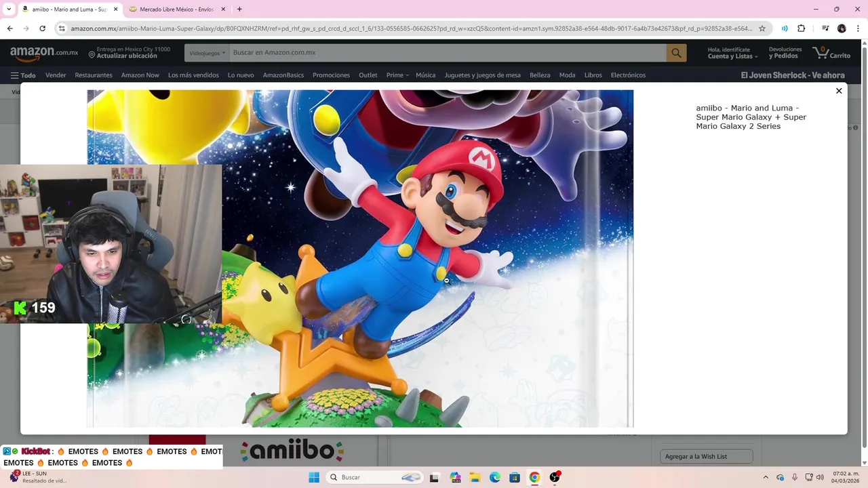This screenshot has height=488, width=868.
Task: Open the Windows Start menu
Action: pos(314,477)
